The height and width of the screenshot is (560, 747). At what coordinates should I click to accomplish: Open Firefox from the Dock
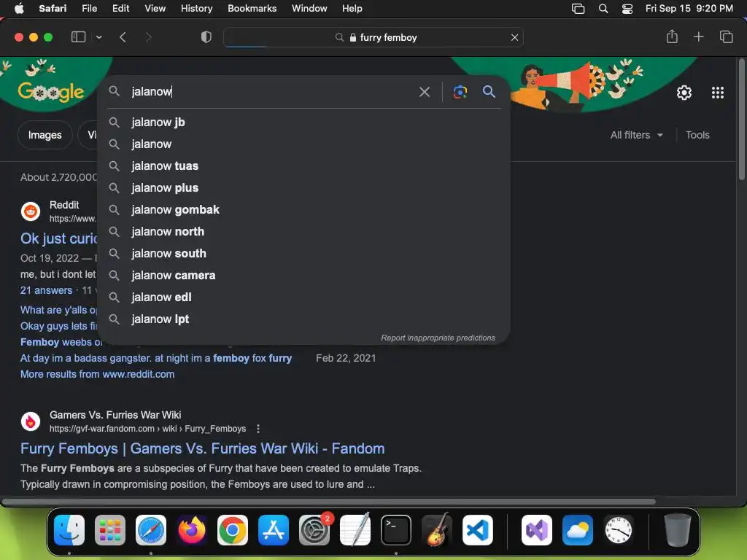pyautogui.click(x=192, y=530)
